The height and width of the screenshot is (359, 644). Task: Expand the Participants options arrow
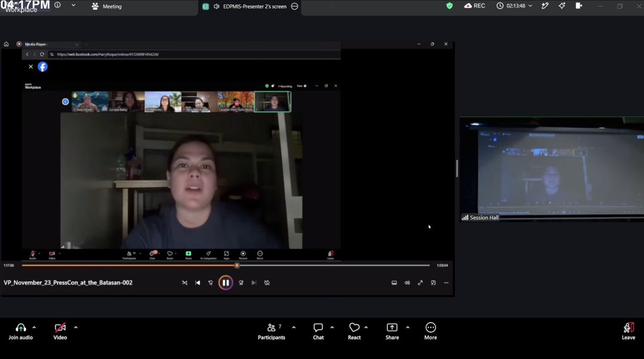click(294, 327)
